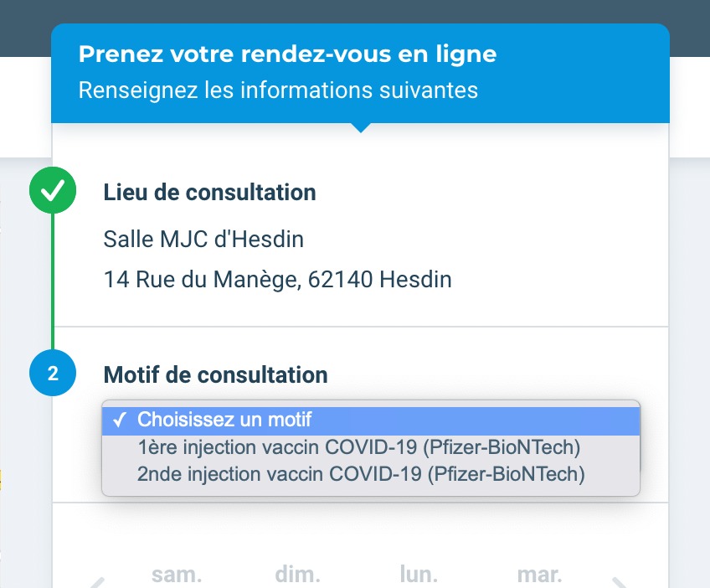
Task: Click the "Prenez votre rendez-vous en ligne" title
Action: tap(287, 54)
